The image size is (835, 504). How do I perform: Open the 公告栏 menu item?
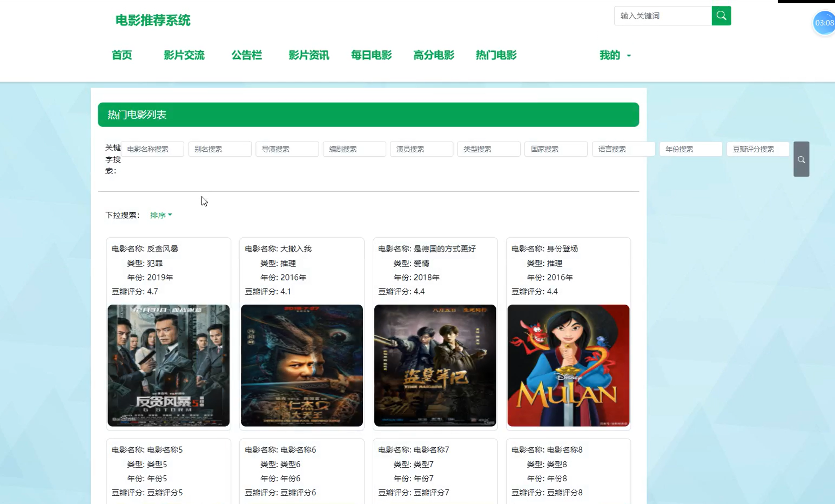click(247, 55)
